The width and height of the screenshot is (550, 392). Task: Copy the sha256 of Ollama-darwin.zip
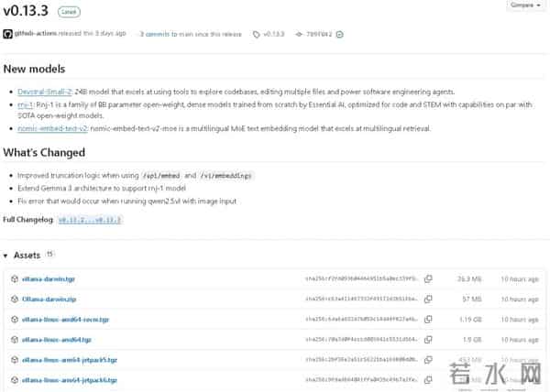(x=428, y=299)
